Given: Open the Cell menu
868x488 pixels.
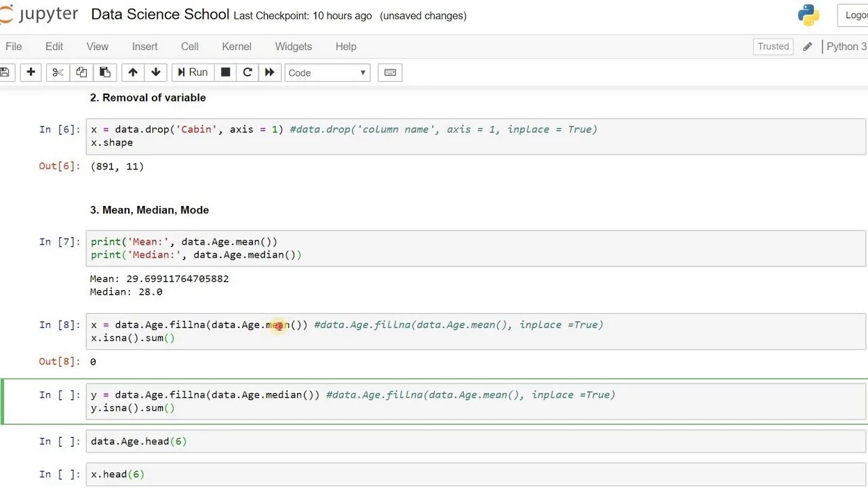Looking at the screenshot, I should (x=190, y=47).
